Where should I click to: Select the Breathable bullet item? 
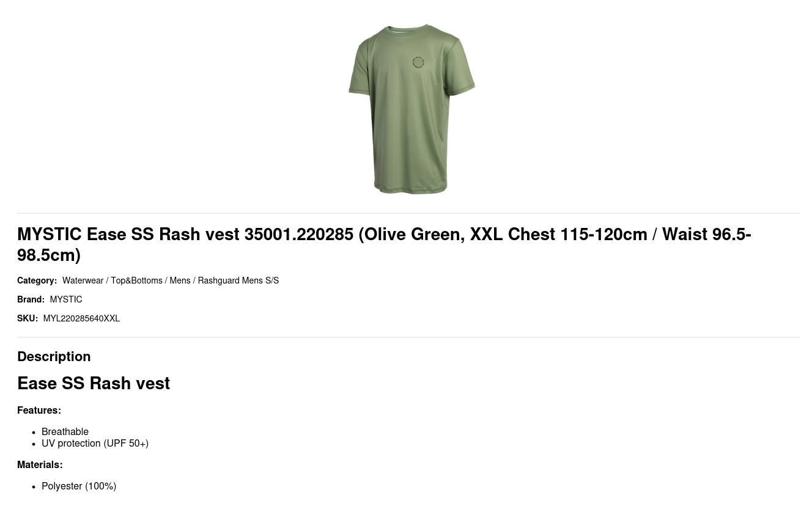[65, 432]
